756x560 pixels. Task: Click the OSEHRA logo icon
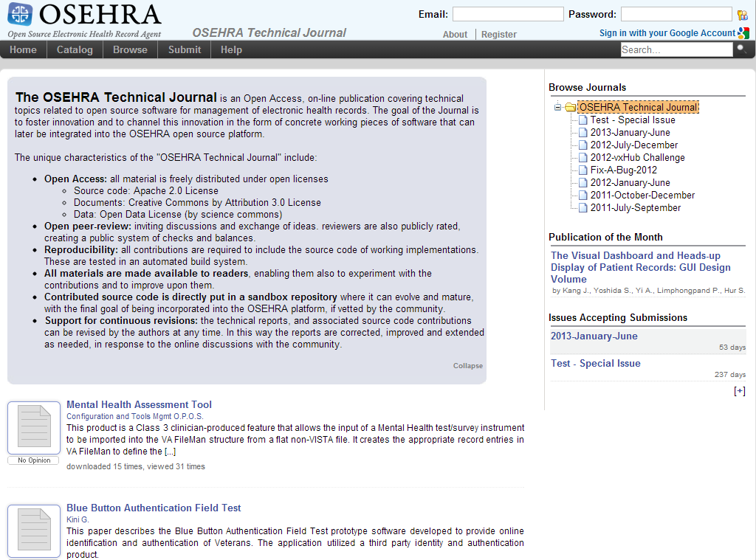[20, 14]
